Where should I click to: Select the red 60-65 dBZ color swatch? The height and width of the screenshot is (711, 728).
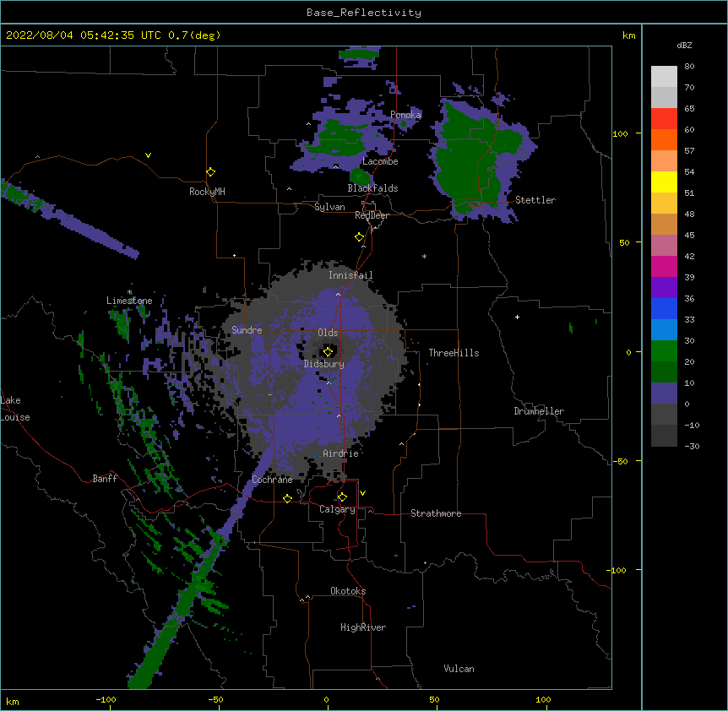(664, 119)
